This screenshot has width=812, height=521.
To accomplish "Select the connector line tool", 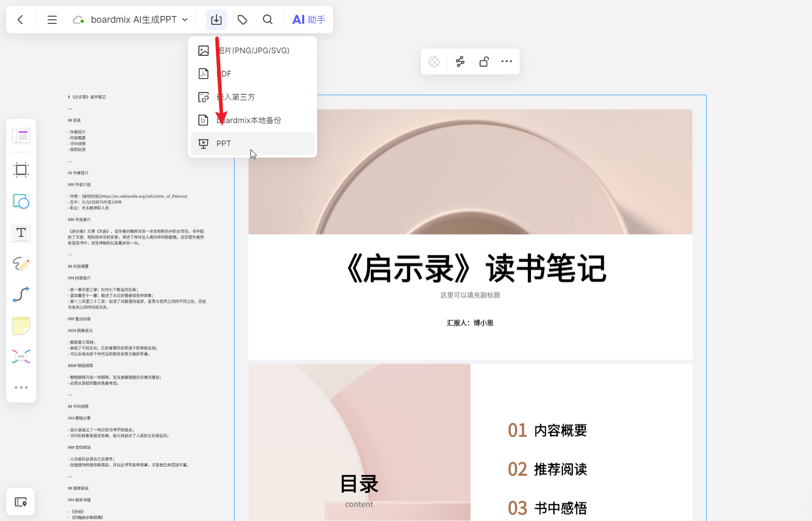I will [21, 295].
